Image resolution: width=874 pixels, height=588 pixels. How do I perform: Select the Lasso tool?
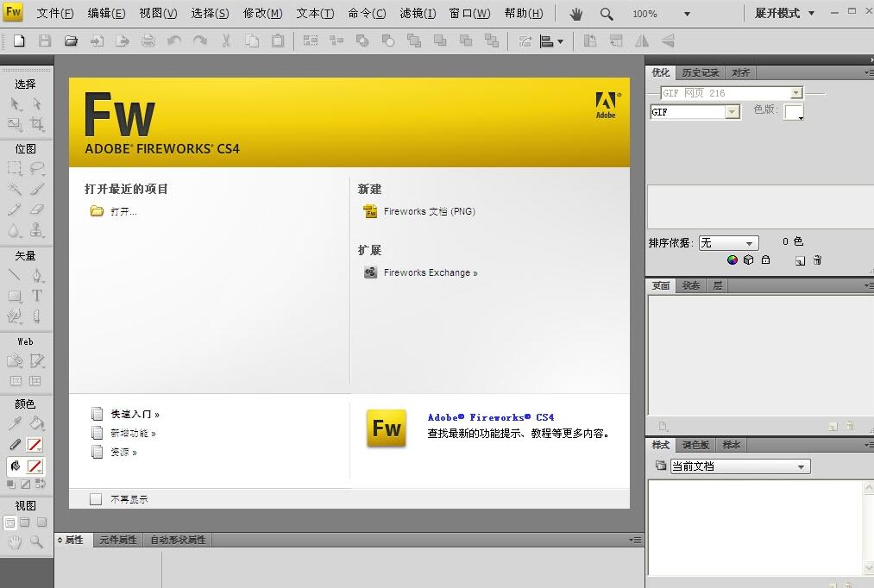point(37,168)
